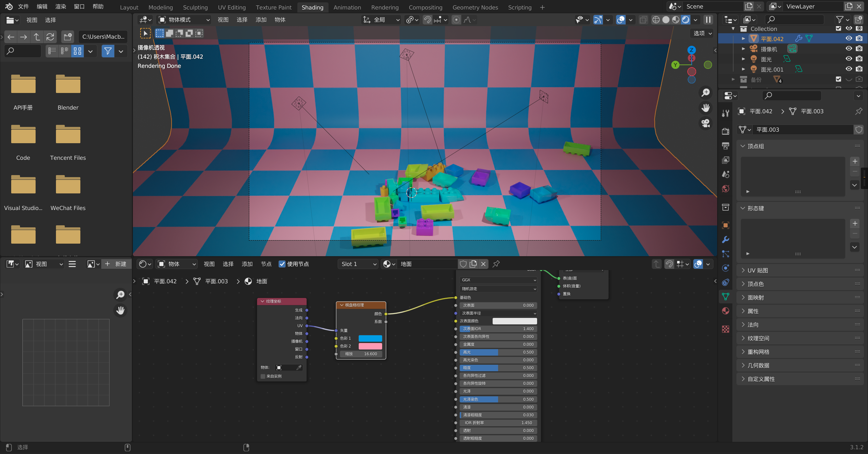
Task: Open the Render properties tab
Action: coord(726,132)
